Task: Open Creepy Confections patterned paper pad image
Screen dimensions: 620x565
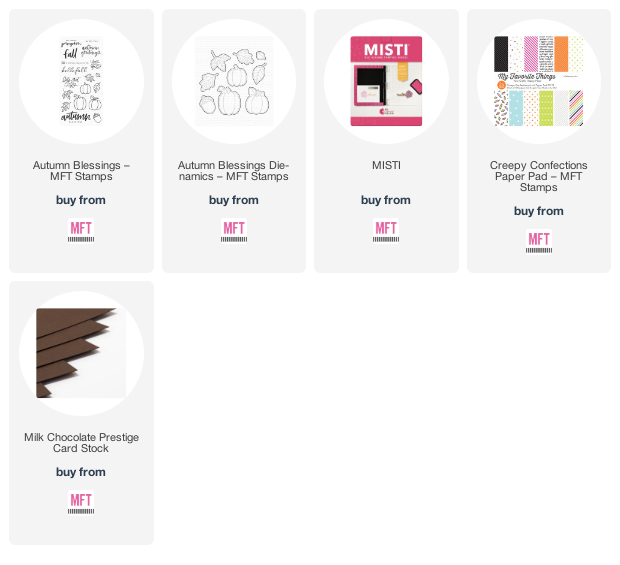Action: [x=539, y=81]
